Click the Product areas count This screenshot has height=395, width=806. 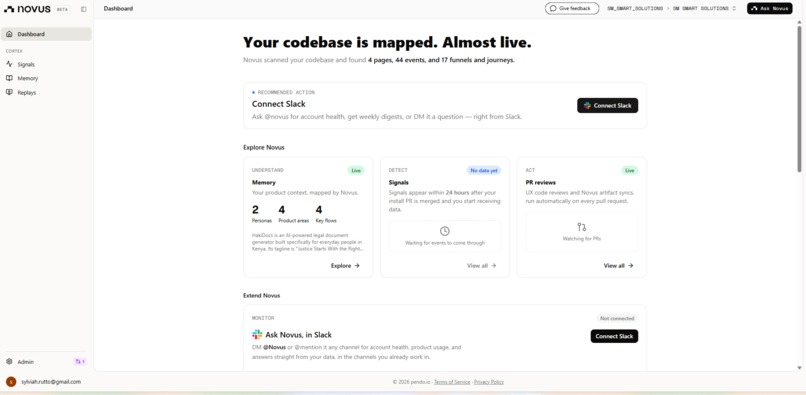282,210
